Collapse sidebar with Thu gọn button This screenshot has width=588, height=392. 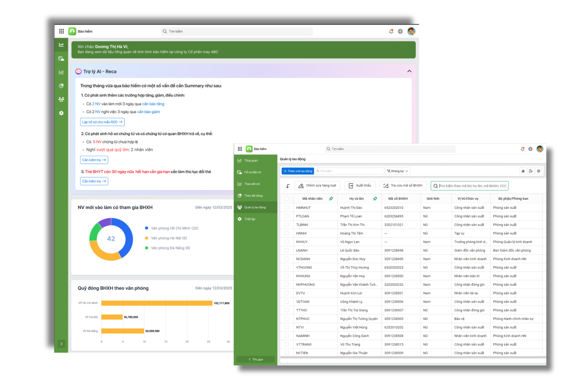point(256,359)
